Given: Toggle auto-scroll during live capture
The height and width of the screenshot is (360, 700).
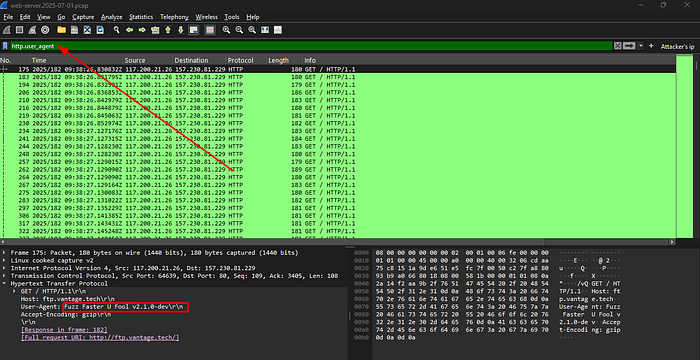Looking at the screenshot, I should point(193,30).
